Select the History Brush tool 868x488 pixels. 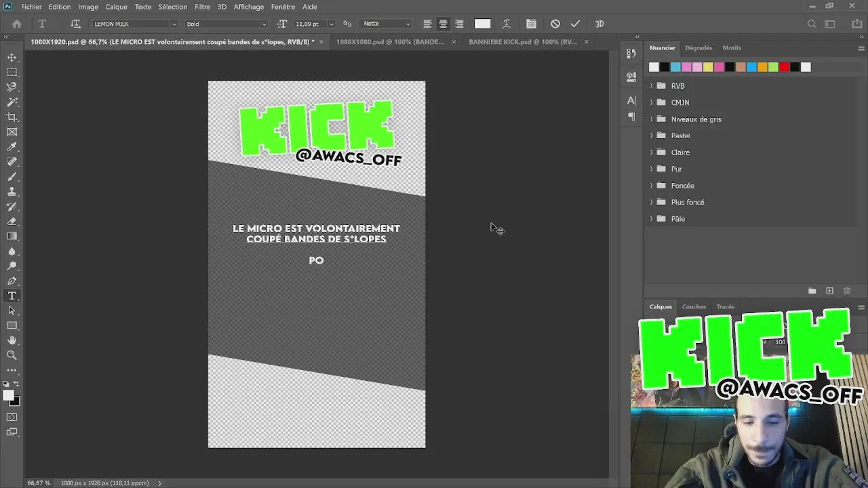pyautogui.click(x=12, y=207)
